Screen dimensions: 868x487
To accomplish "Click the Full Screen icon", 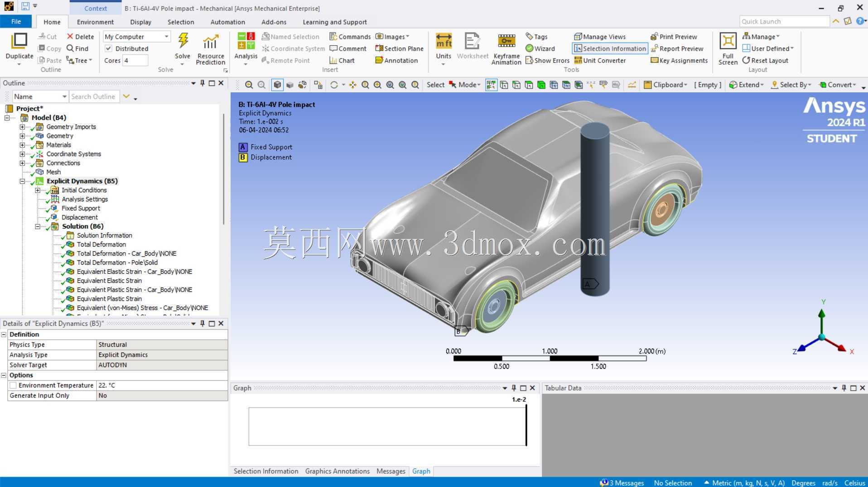I will point(728,41).
